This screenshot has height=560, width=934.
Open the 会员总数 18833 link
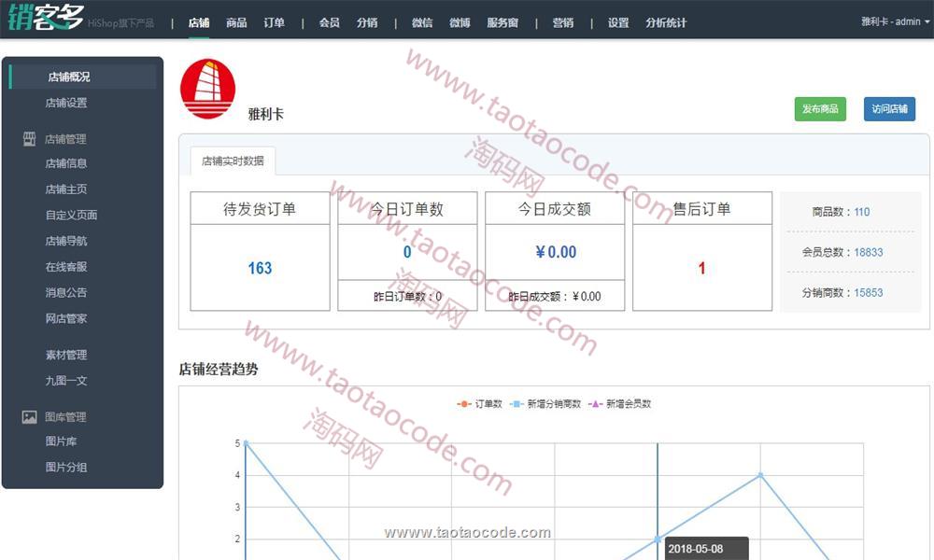tap(868, 252)
